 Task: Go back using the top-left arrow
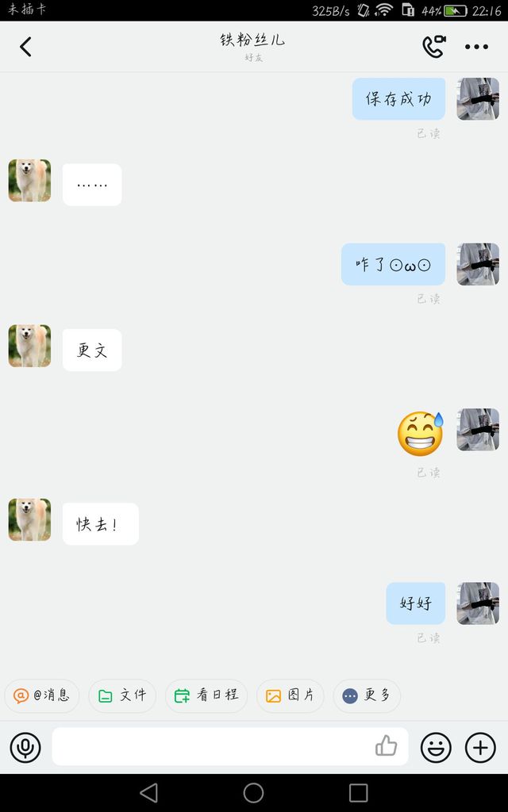click(x=25, y=47)
